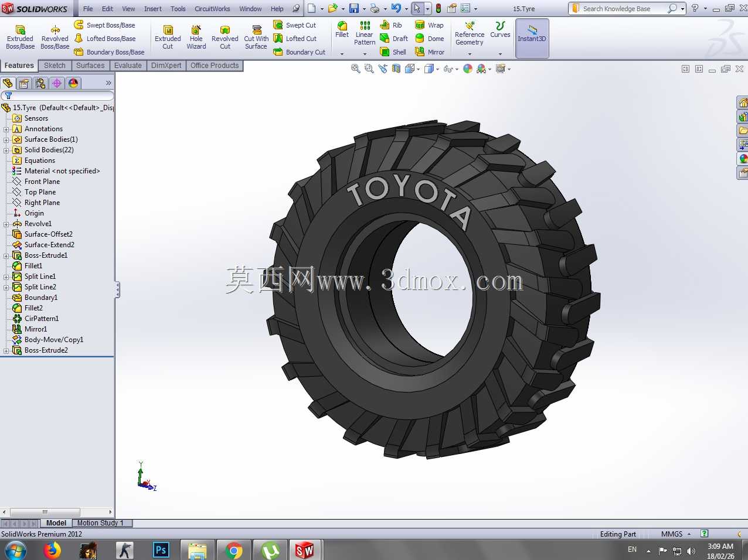Choose the Swept Cut feature
The width and height of the screenshot is (748, 560).
tap(295, 25)
